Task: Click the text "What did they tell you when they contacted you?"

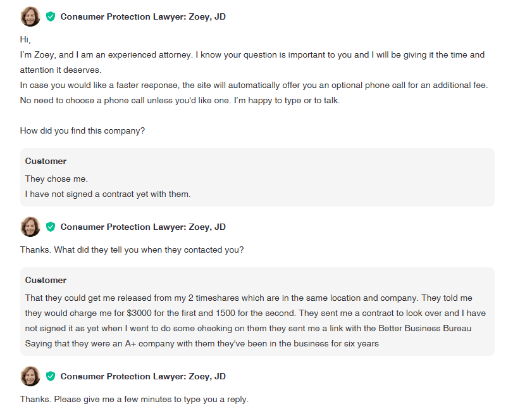Action: (132, 250)
